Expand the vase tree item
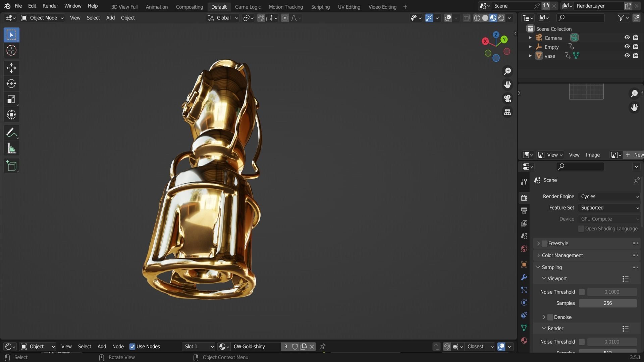644x362 pixels. coord(530,56)
